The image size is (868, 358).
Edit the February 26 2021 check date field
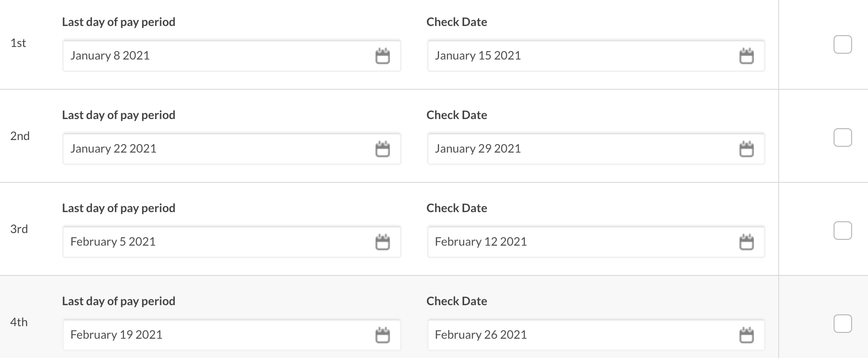(596, 335)
